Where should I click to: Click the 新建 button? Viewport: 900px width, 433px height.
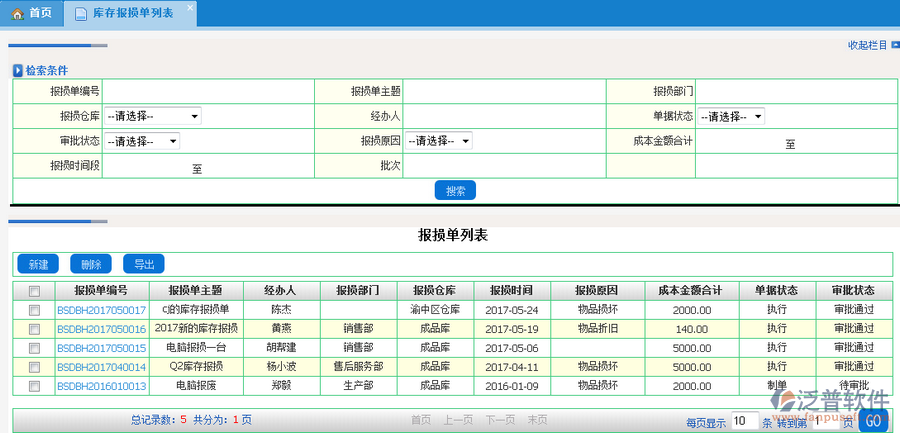click(39, 264)
